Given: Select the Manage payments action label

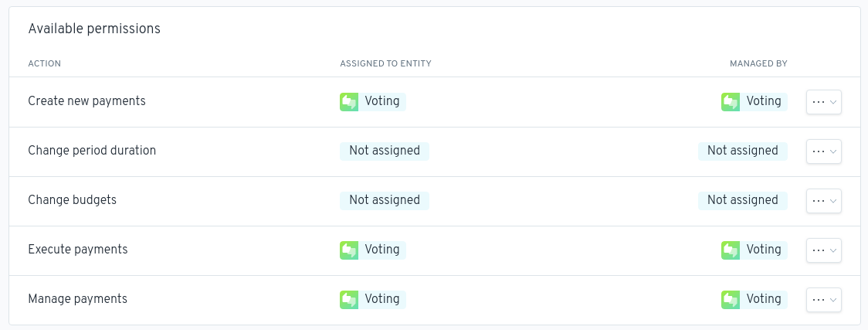Looking at the screenshot, I should (77, 299).
